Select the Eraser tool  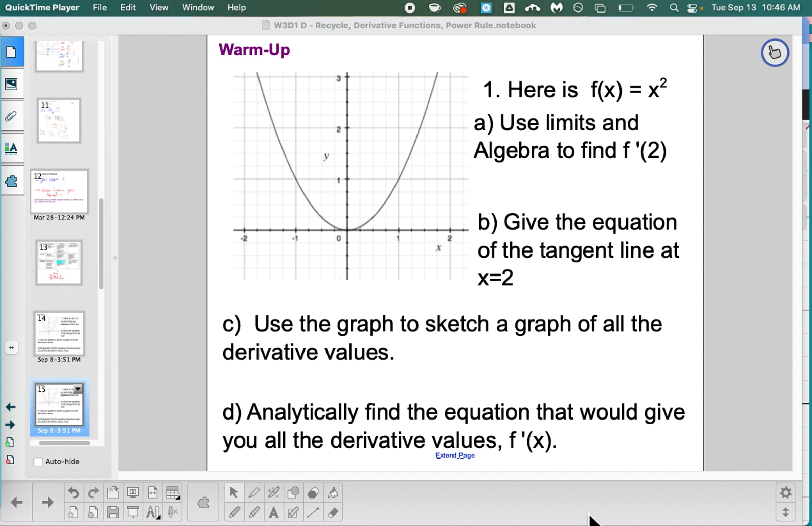(333, 512)
